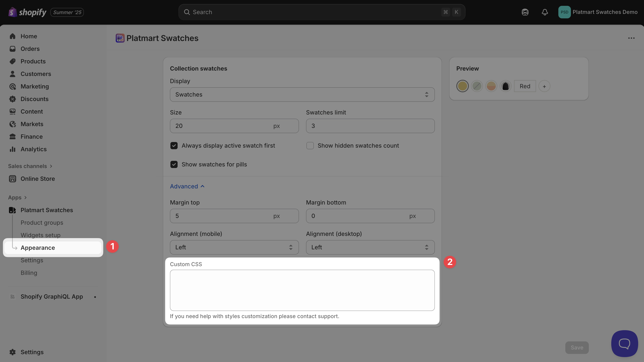This screenshot has width=644, height=362.
Task: Open Alignment (desktop) dropdown
Action: (370, 247)
